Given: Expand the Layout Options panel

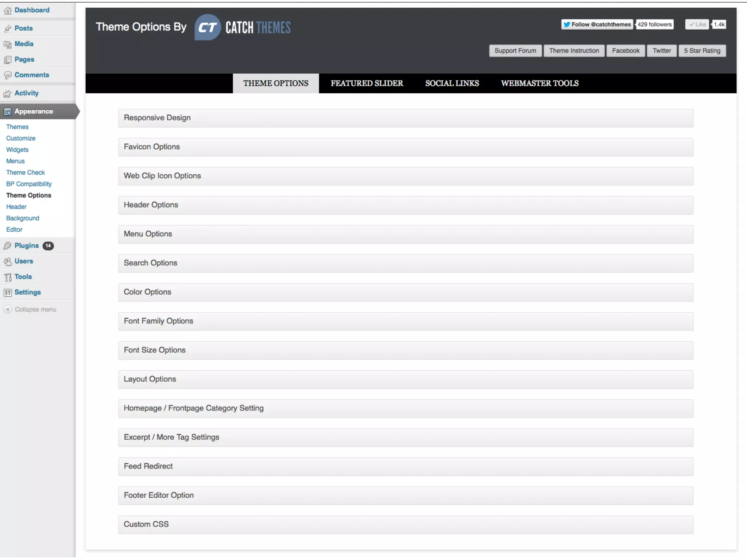Looking at the screenshot, I should (x=405, y=379).
